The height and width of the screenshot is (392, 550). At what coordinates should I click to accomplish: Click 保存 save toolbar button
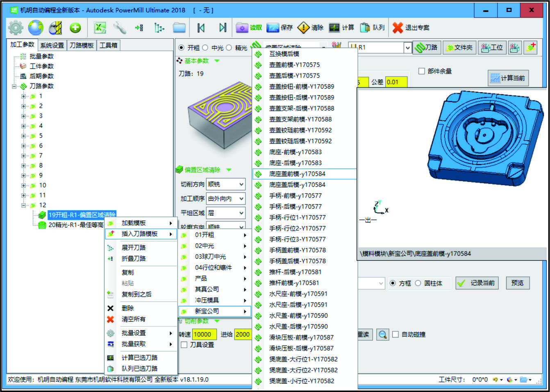click(280, 27)
